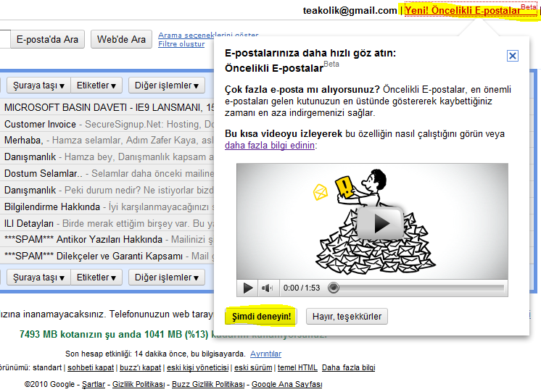Open the Filtre oluştur link
The height and width of the screenshot is (392, 541).
(x=181, y=44)
